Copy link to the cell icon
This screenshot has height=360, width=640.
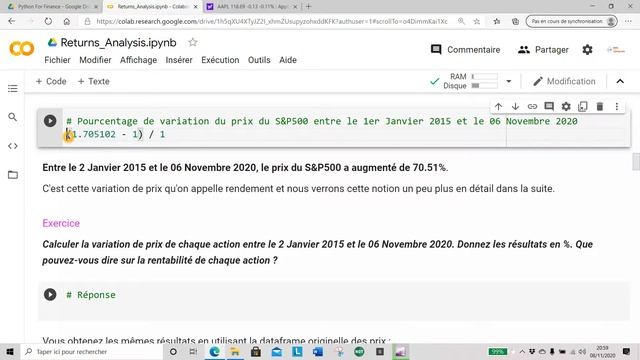(532, 107)
